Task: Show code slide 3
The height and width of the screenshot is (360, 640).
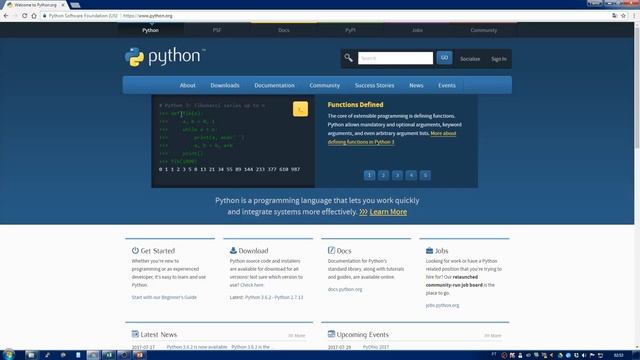Action: [397, 175]
